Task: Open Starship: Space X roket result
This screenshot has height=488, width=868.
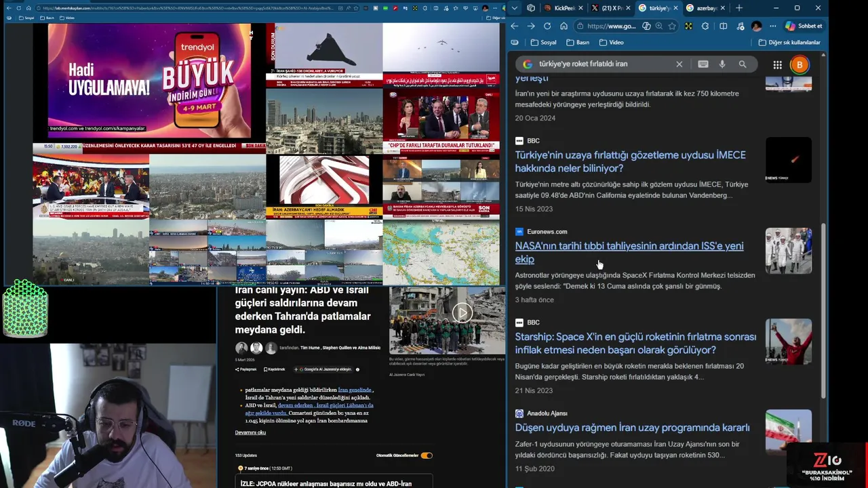Action: [635, 343]
